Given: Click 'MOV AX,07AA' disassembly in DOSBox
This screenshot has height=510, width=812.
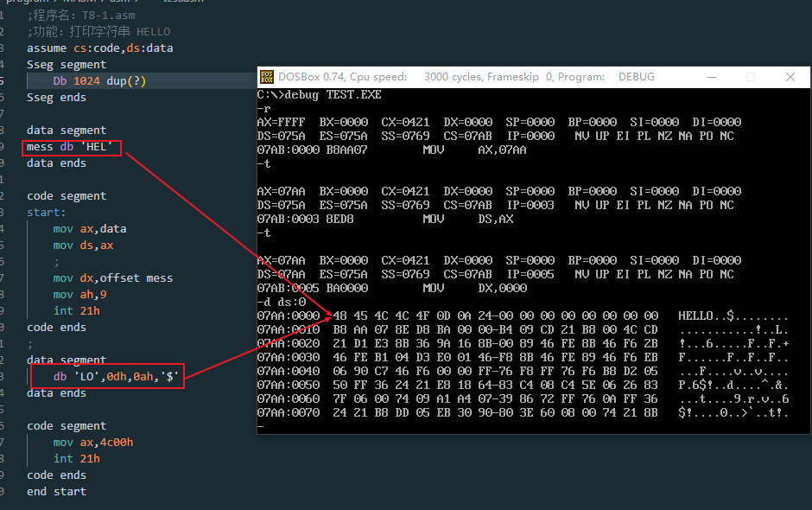Looking at the screenshot, I should (x=474, y=150).
